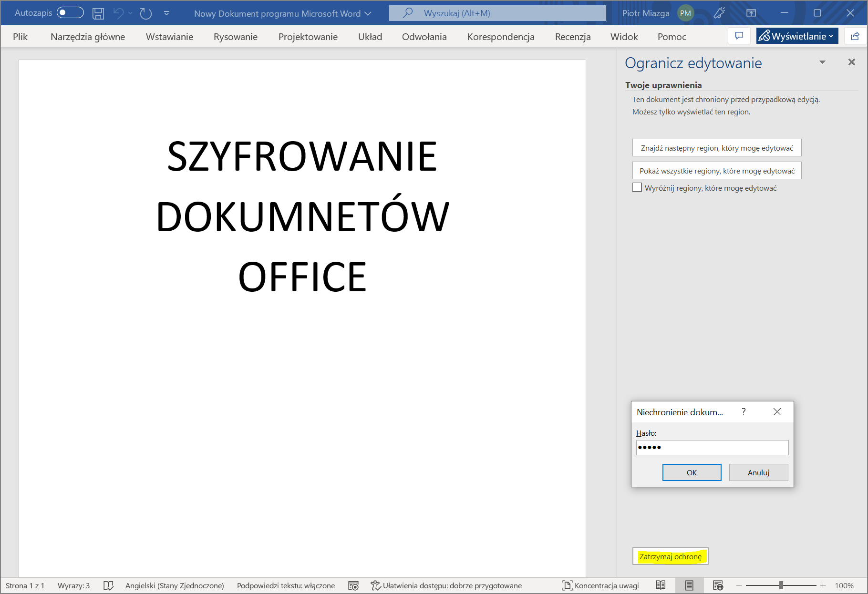
Task: Click Angielski (Stany Zjednoczone) language
Action: [175, 585]
